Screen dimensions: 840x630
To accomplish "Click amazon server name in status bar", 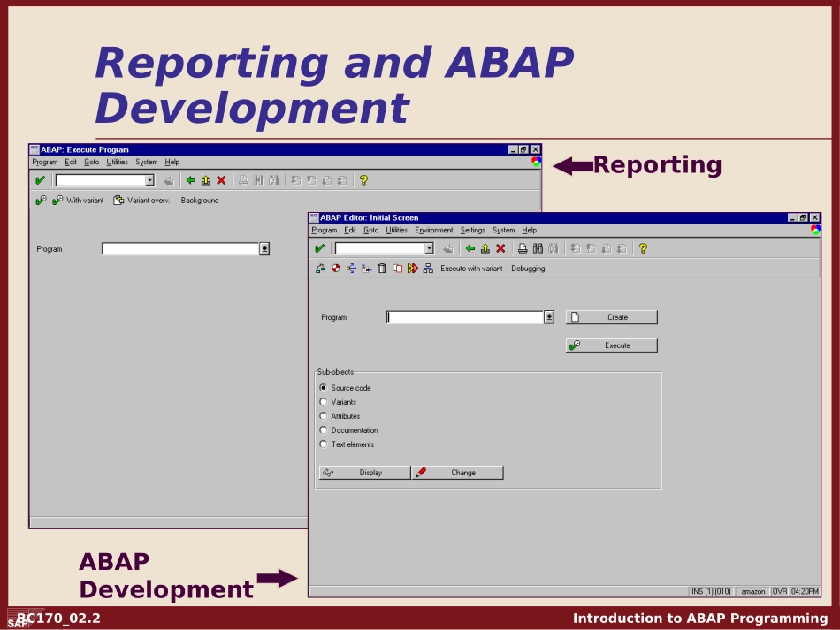I will (752, 591).
